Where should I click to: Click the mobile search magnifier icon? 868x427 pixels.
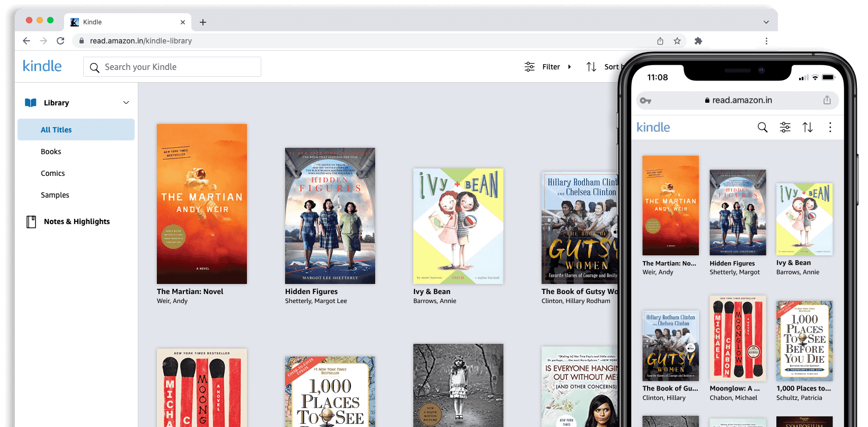(x=763, y=127)
